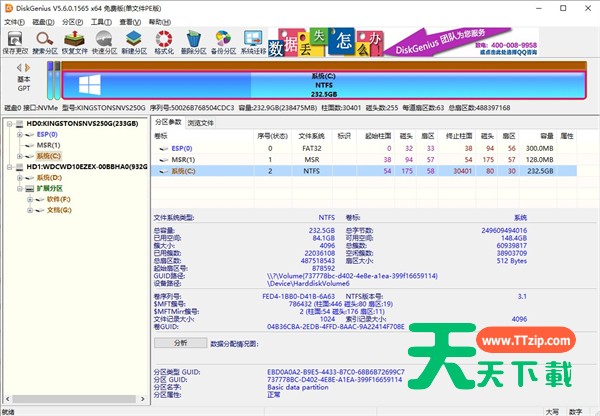Select 系统(C:) in the disk tree

49,156
